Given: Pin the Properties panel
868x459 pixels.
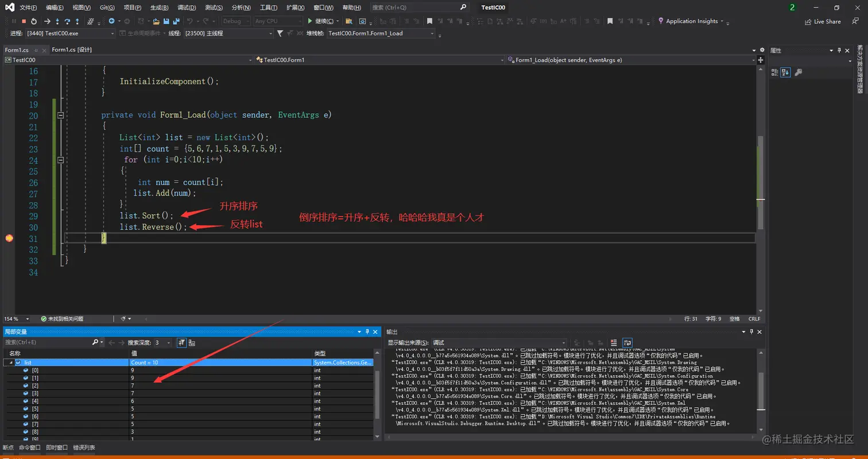Looking at the screenshot, I should point(839,50).
